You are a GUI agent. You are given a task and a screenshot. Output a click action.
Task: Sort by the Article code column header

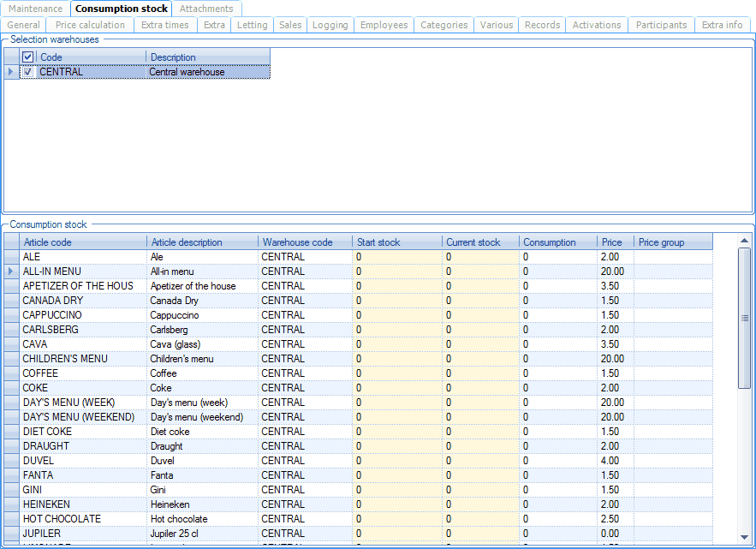(x=83, y=242)
